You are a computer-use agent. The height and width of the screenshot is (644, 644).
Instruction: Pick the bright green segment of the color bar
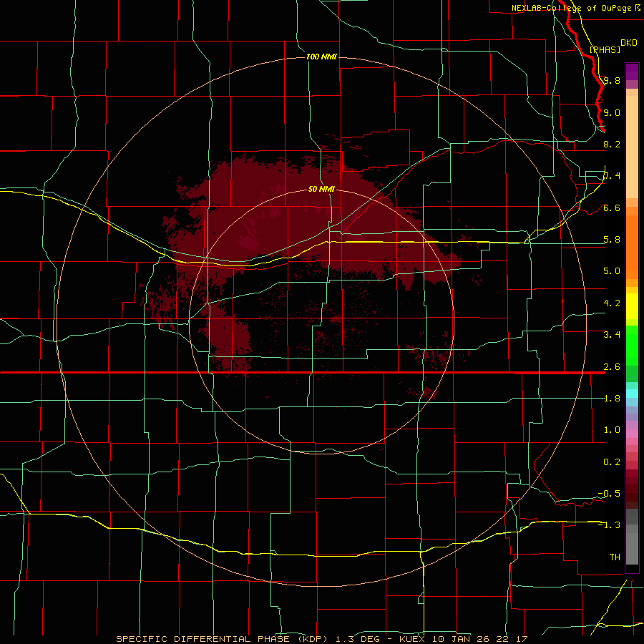[632, 346]
